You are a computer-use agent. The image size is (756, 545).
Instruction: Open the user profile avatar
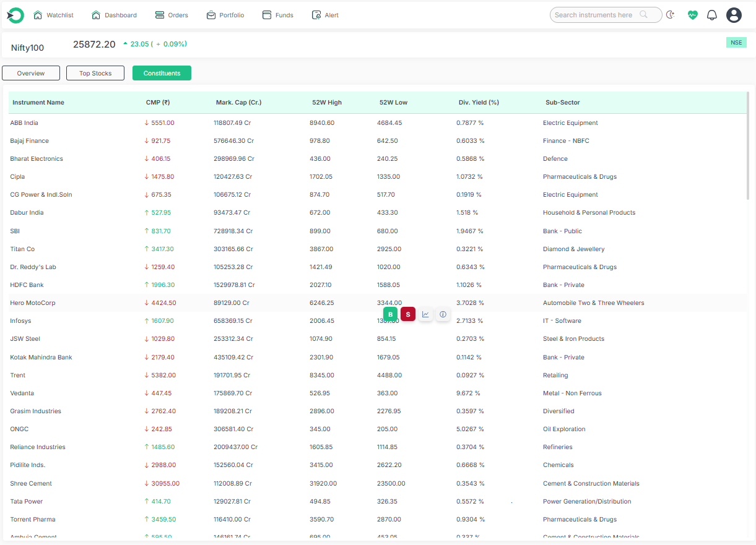734,15
